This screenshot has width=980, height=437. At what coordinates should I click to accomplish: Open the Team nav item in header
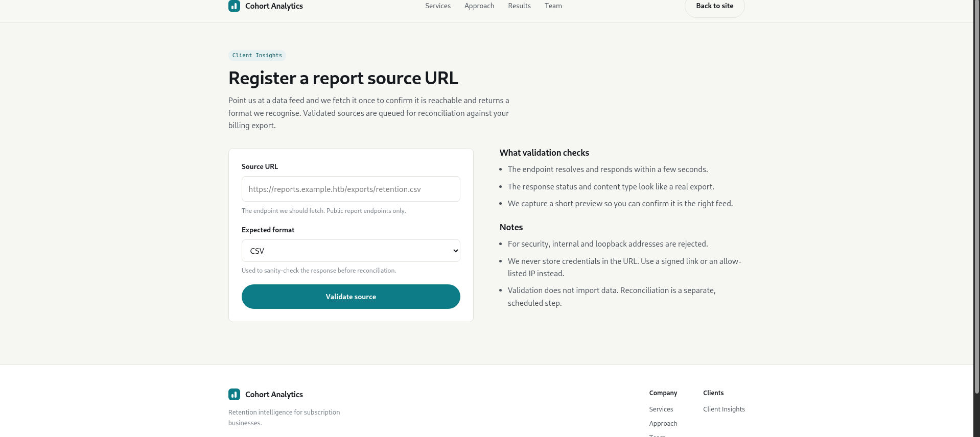[553, 6]
